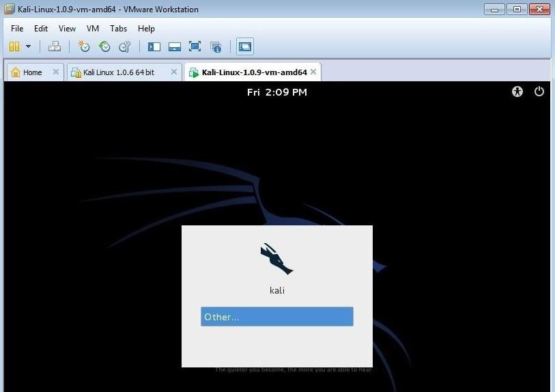Screen dimensions: 555x392
Task: Take a snapshot of the VM
Action: coord(84,46)
